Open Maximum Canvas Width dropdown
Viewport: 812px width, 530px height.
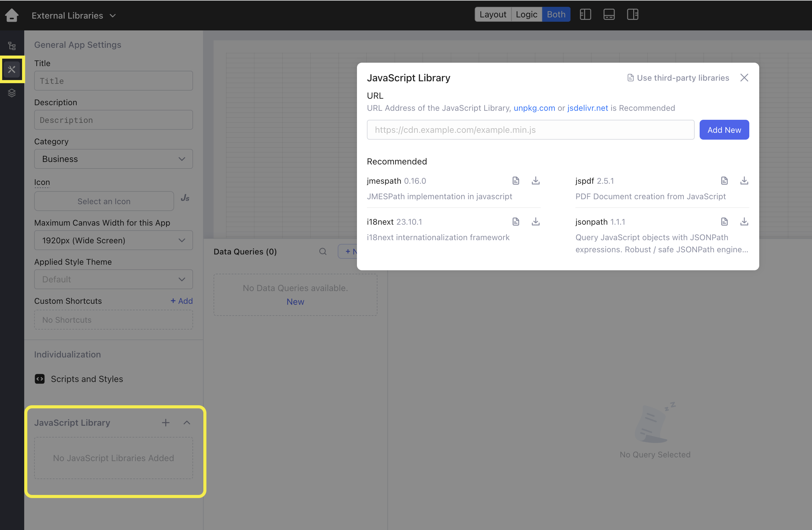[113, 240]
